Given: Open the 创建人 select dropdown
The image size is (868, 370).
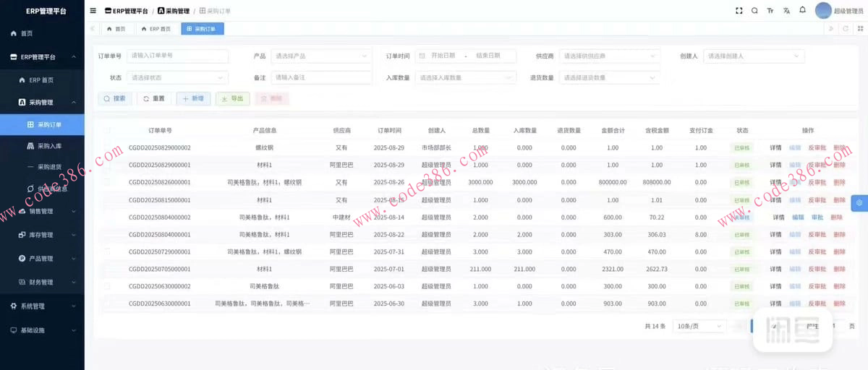Looking at the screenshot, I should tap(753, 56).
